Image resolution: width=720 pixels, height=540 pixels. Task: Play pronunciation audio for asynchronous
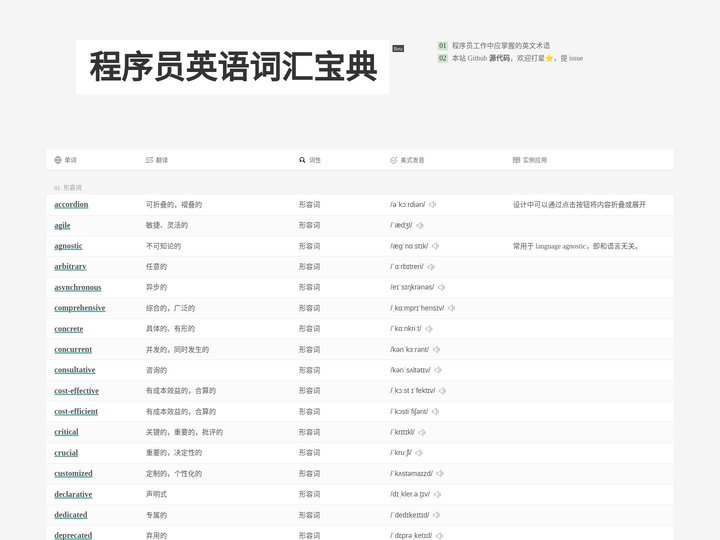click(441, 287)
